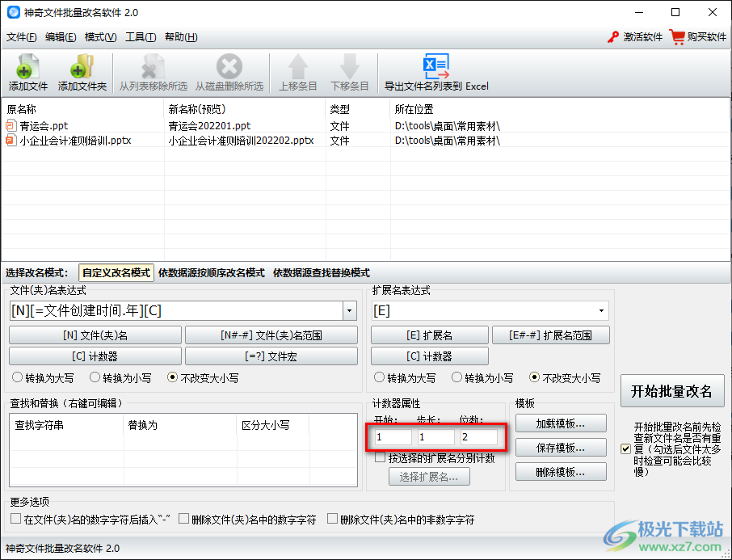
Task: Click the Add Folder icon
Action: 82,67
